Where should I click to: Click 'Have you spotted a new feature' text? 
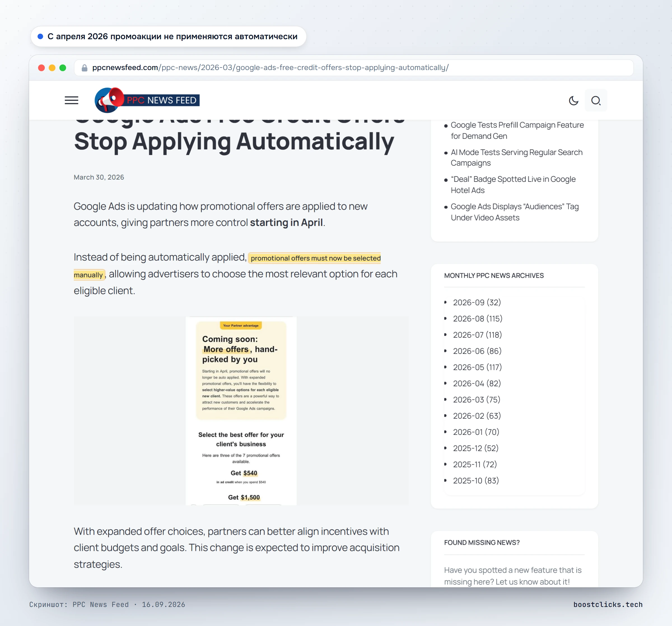tap(512, 576)
